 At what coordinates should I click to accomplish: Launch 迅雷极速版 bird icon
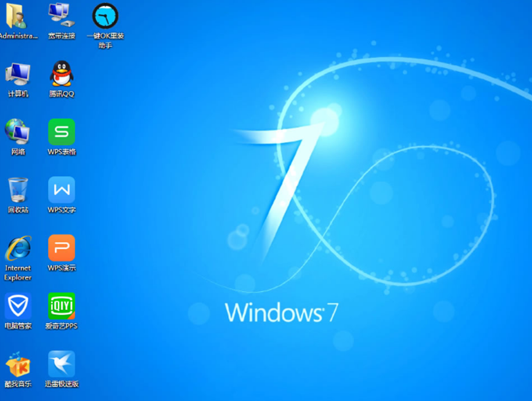coord(62,364)
